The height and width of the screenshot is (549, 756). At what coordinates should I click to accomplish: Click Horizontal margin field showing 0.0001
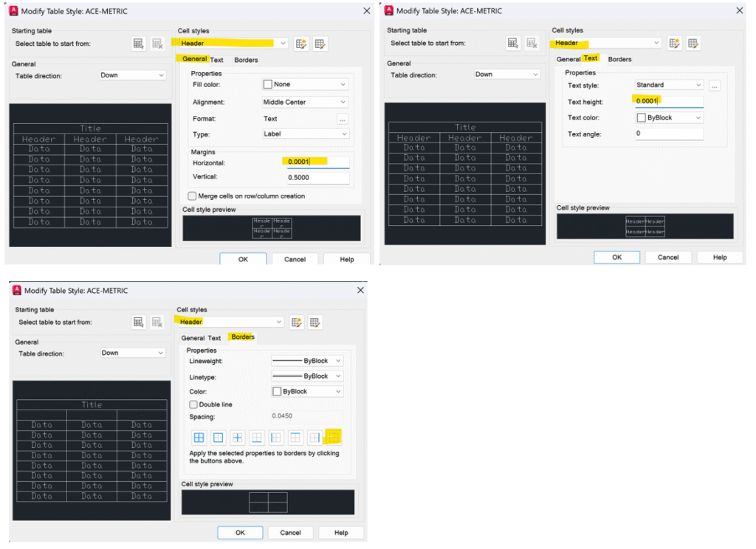(317, 162)
